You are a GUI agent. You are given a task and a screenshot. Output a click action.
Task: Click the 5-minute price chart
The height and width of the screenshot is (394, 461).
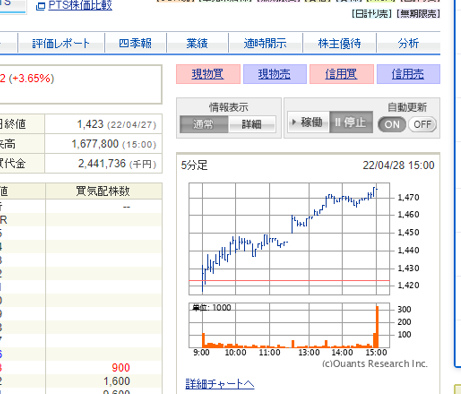click(289, 239)
